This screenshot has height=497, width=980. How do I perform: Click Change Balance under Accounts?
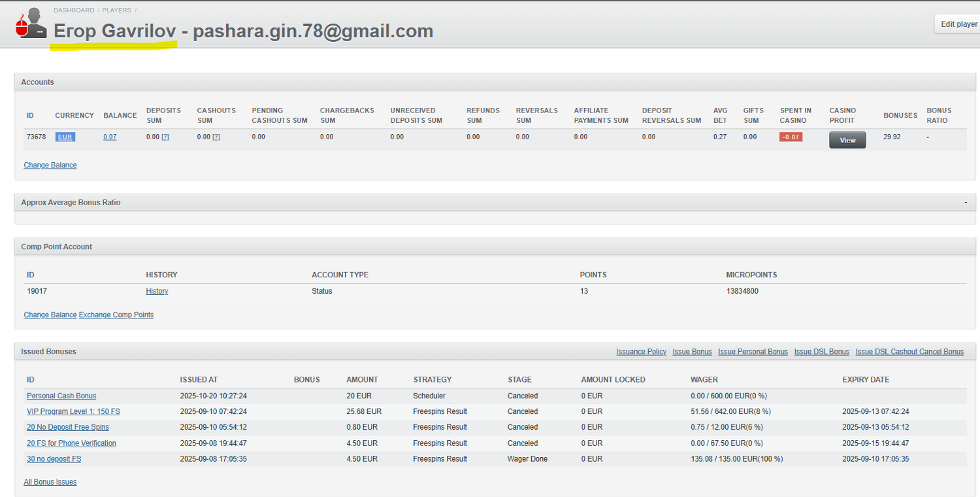point(50,165)
